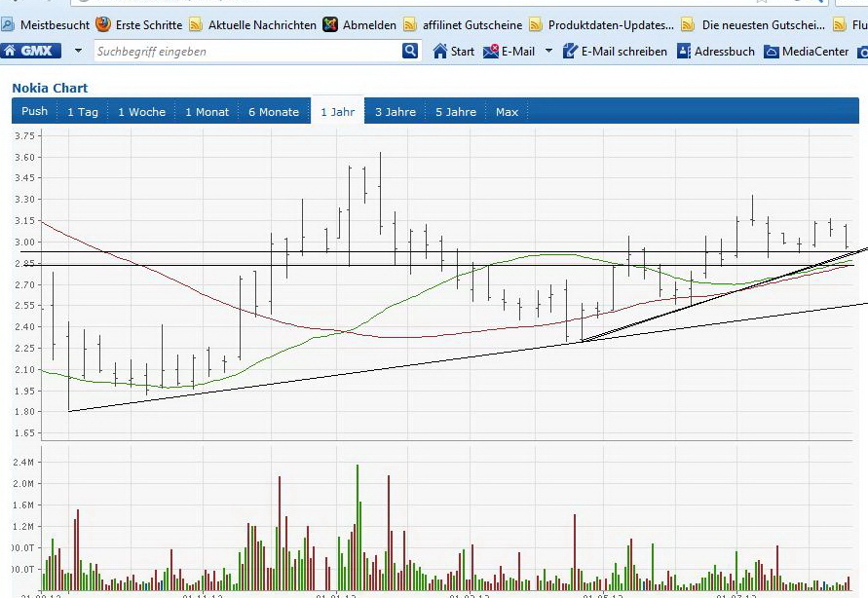The image size is (868, 598).
Task: Click the Meistbesucht bookmark icon
Action: tap(7, 25)
